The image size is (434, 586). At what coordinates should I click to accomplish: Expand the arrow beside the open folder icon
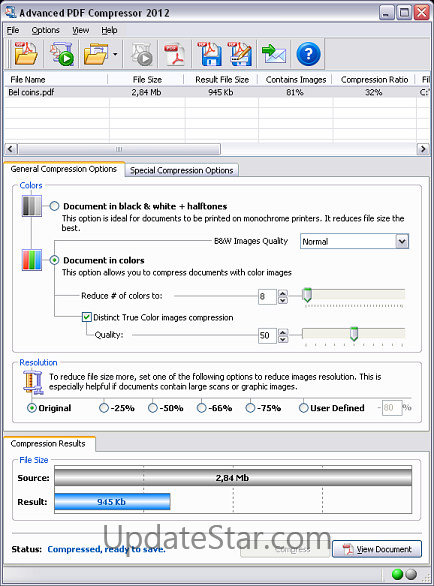pyautogui.click(x=115, y=55)
